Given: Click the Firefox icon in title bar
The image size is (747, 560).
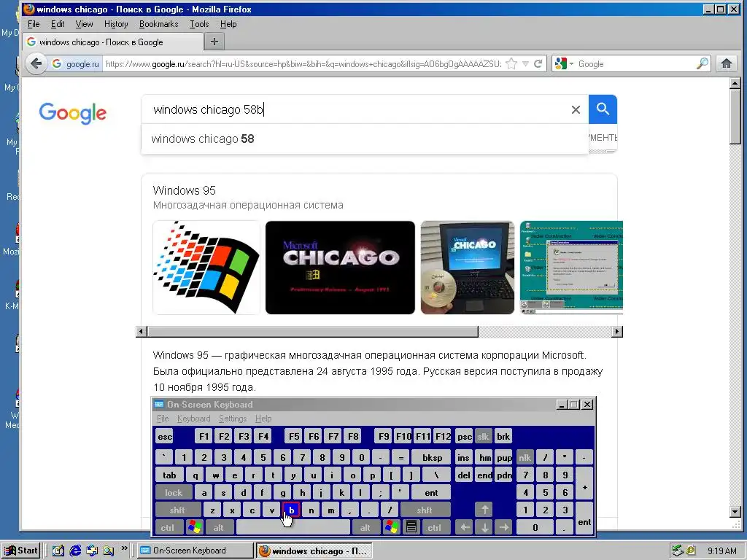Looking at the screenshot, I should click(x=28, y=9).
